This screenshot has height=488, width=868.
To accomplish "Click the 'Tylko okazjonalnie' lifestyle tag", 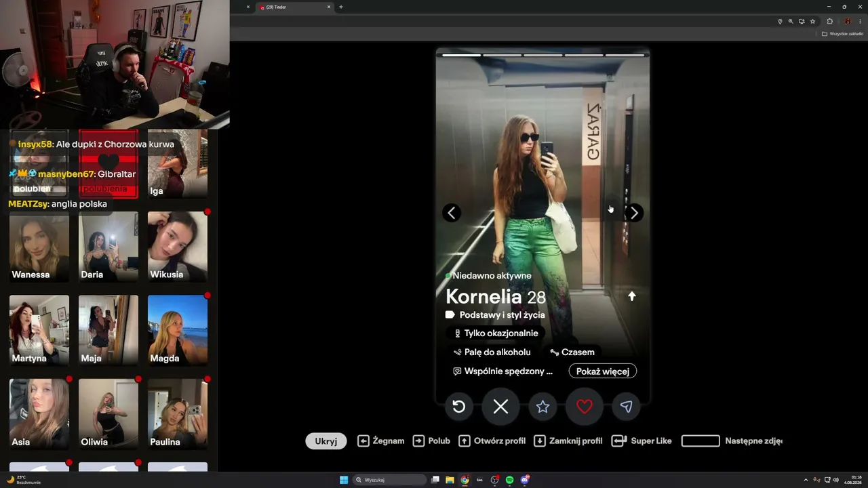I will coord(496,333).
